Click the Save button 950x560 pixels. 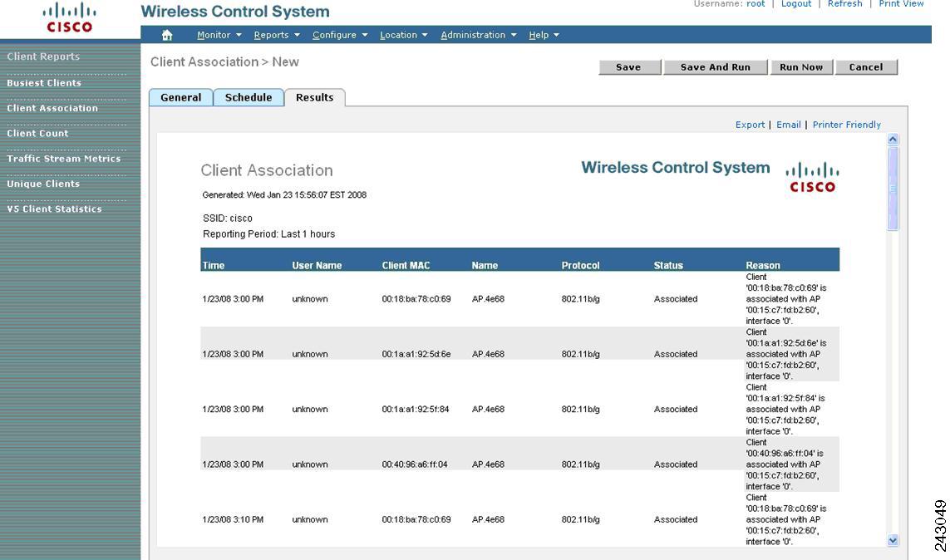(629, 67)
